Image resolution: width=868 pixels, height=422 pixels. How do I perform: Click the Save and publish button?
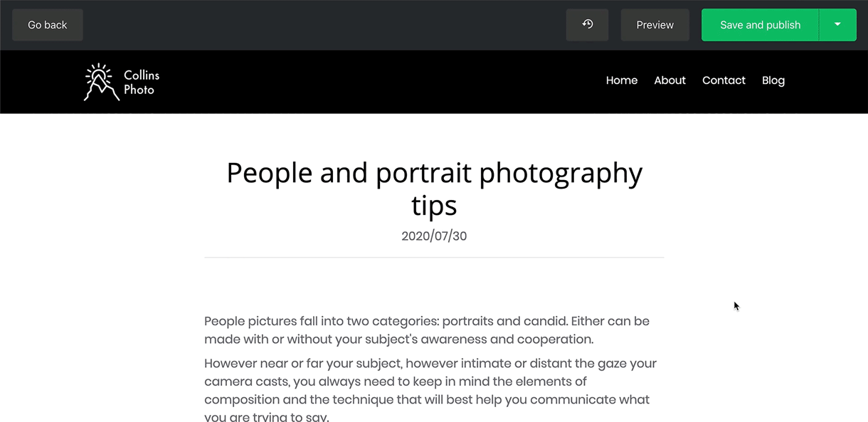[x=760, y=25]
